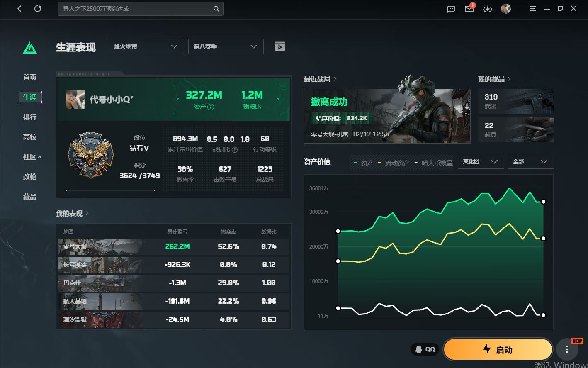Go to 改枪 in sidebar
This screenshot has width=588, height=368.
(x=30, y=177)
